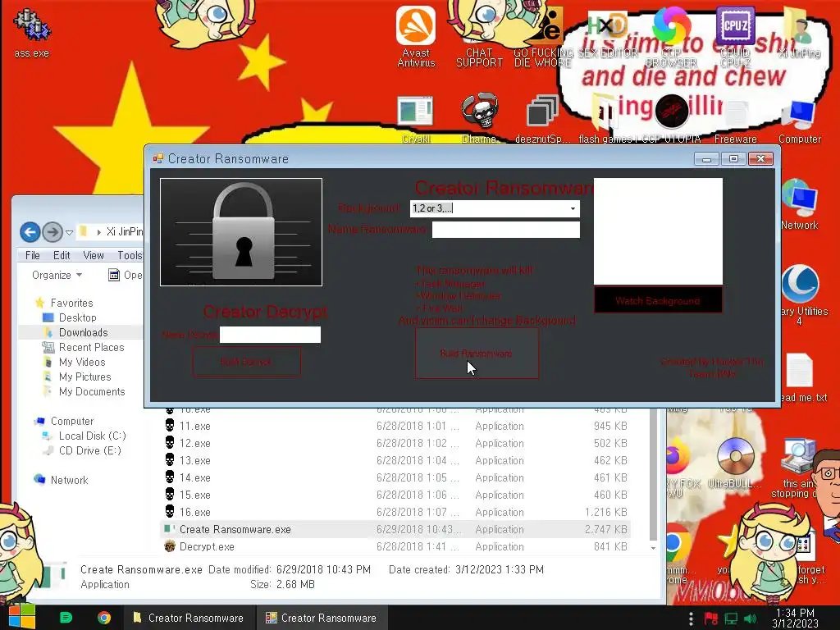Select My Documents in the navigation pane
Viewport: 840px width, 630px height.
(x=92, y=391)
